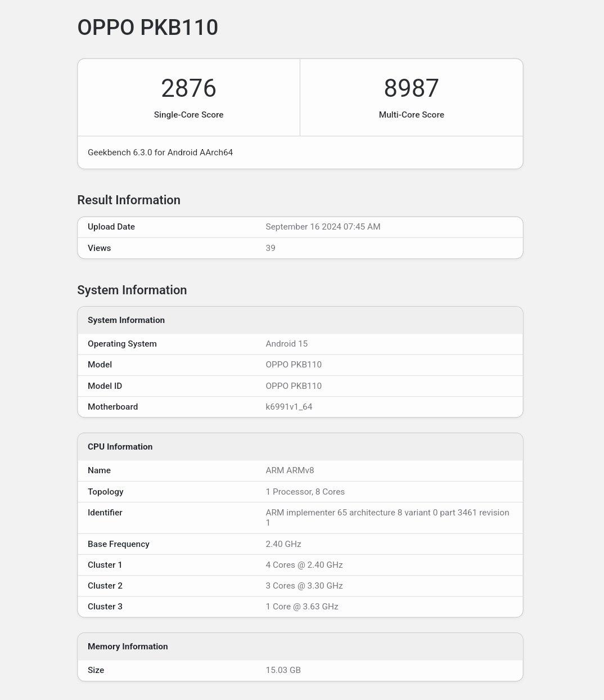The width and height of the screenshot is (604, 700).
Task: Click Geekbench 6.3.0 for Android AArch64 text
Action: [x=160, y=152]
